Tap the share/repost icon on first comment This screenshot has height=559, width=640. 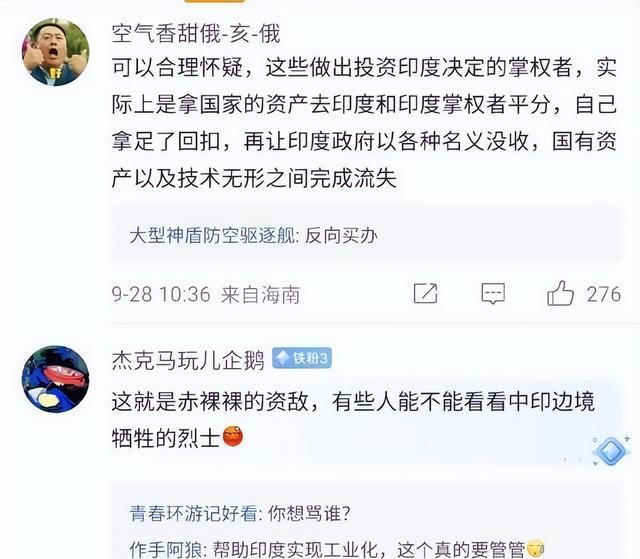coord(425,293)
